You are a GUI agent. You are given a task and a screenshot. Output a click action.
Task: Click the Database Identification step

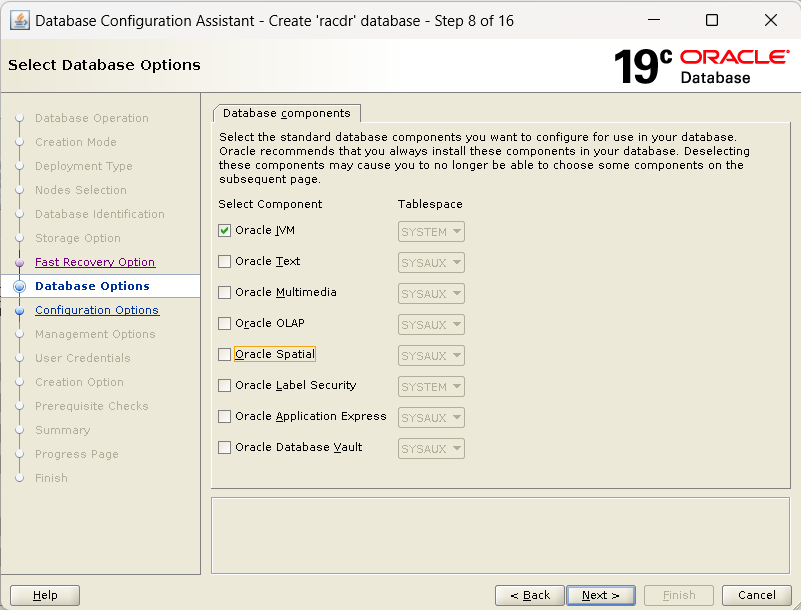pyautogui.click(x=100, y=214)
